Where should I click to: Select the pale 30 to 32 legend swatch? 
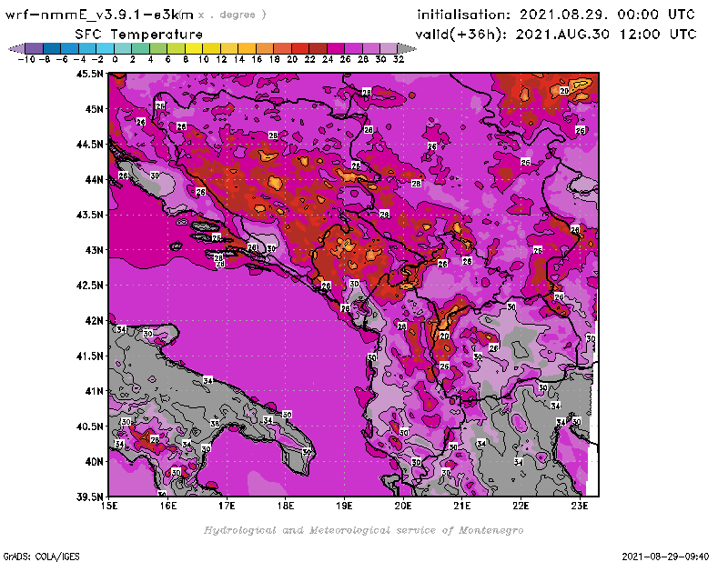tap(389, 49)
